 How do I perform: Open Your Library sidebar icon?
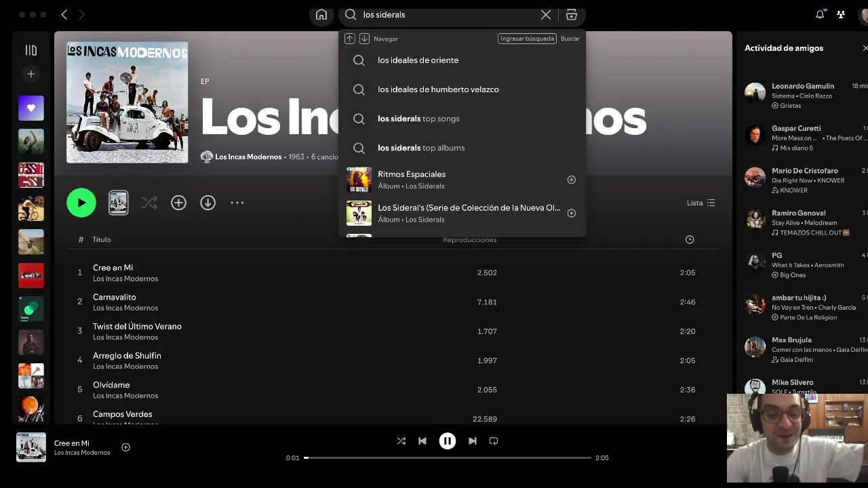[31, 50]
